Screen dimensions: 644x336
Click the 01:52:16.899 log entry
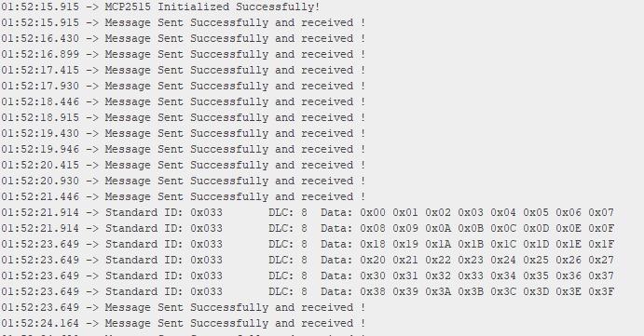184,54
